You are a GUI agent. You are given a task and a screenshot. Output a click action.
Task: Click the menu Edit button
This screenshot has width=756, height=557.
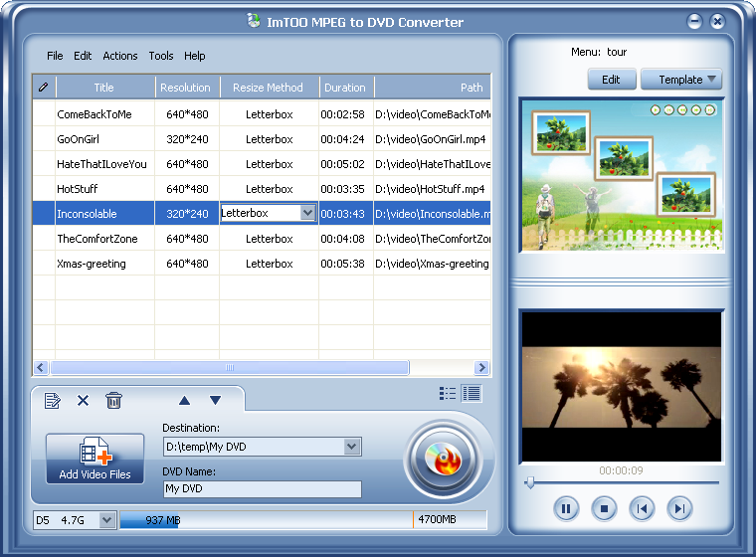[612, 80]
